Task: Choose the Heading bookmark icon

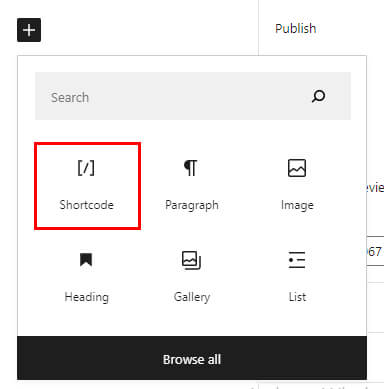Action: coord(86,260)
